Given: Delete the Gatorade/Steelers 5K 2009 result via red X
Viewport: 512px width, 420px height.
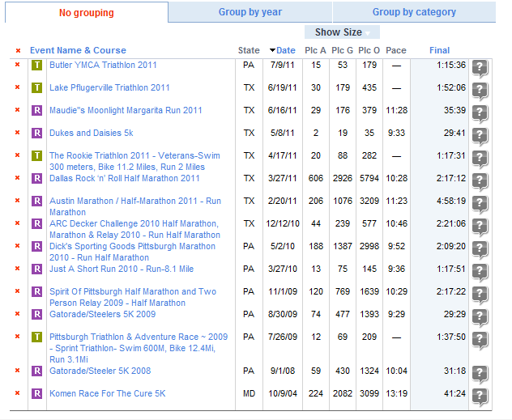Looking at the screenshot, I should pyautogui.click(x=18, y=314).
